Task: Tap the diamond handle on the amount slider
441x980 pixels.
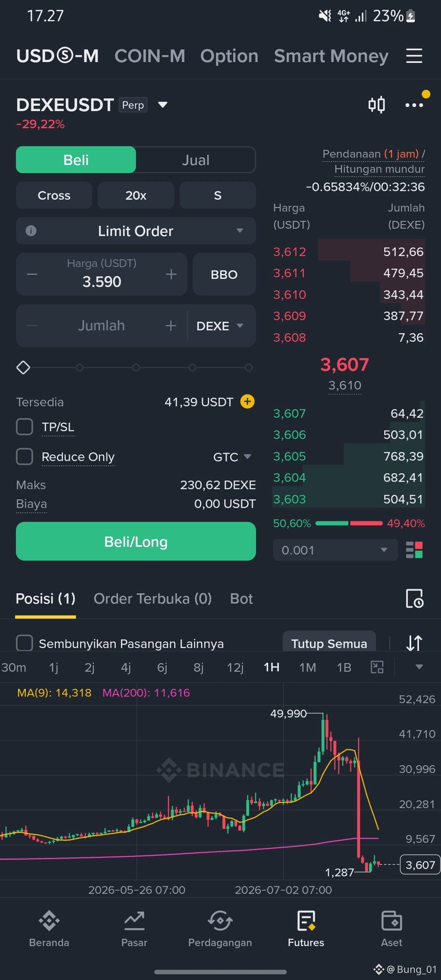Action: [x=23, y=367]
